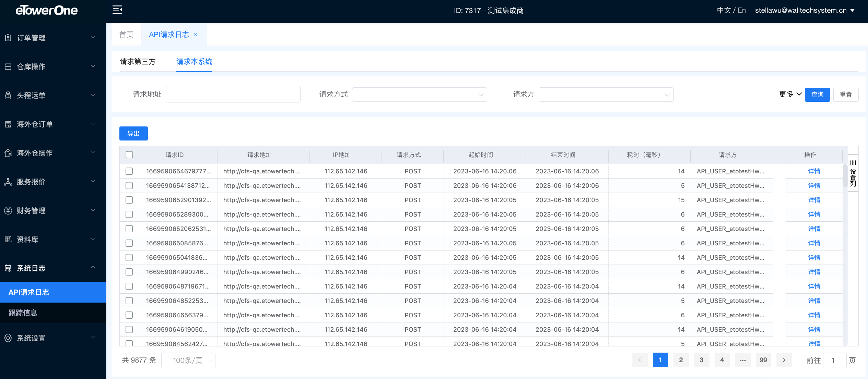Open the 请求方 dropdown
Viewport: 868px width, 379px height.
(606, 95)
